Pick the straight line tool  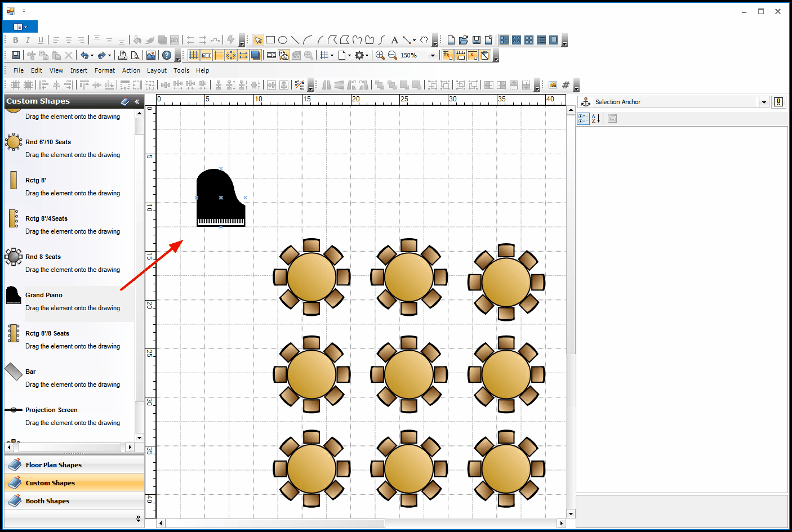295,40
